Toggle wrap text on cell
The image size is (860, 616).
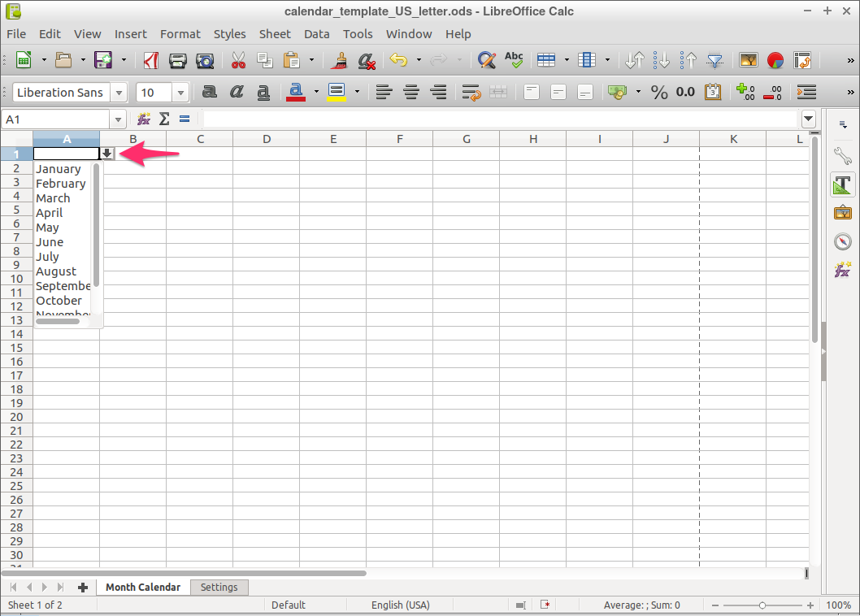[x=471, y=92]
